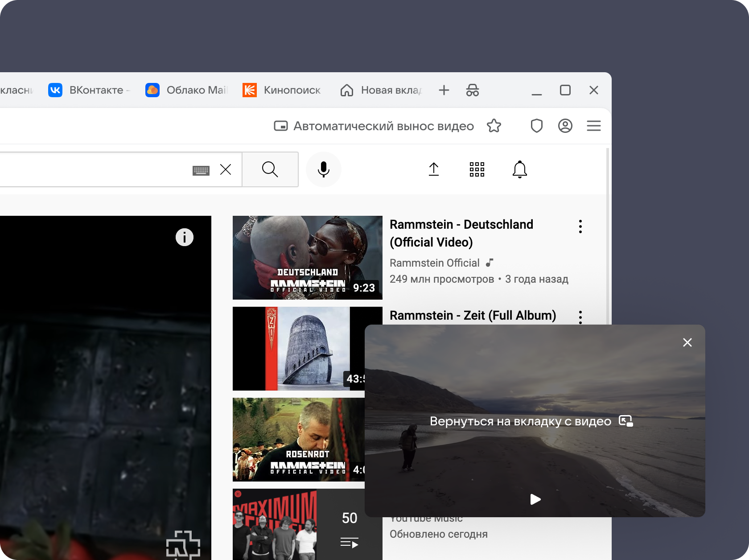This screenshot has width=749, height=560.
Task: Open the Rosenrot official video thumbnail
Action: pyautogui.click(x=299, y=440)
